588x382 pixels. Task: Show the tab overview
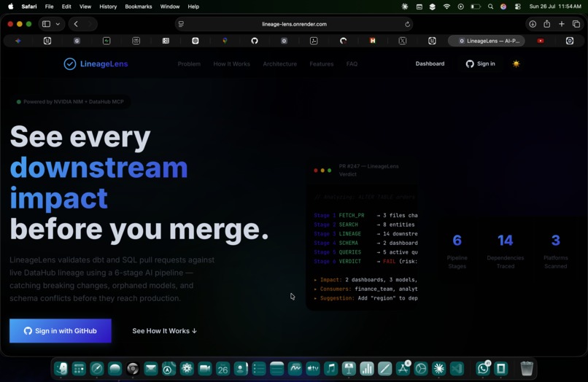pyautogui.click(x=576, y=24)
